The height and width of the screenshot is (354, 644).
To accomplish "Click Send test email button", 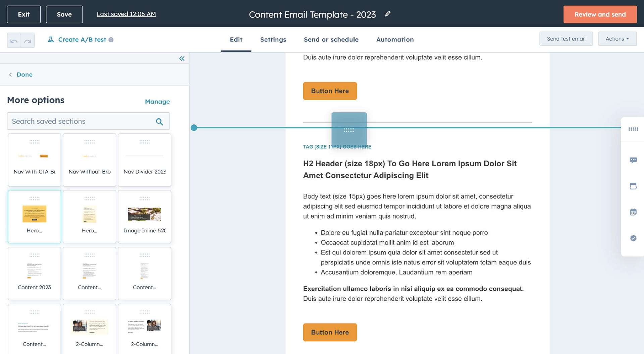I will point(566,39).
